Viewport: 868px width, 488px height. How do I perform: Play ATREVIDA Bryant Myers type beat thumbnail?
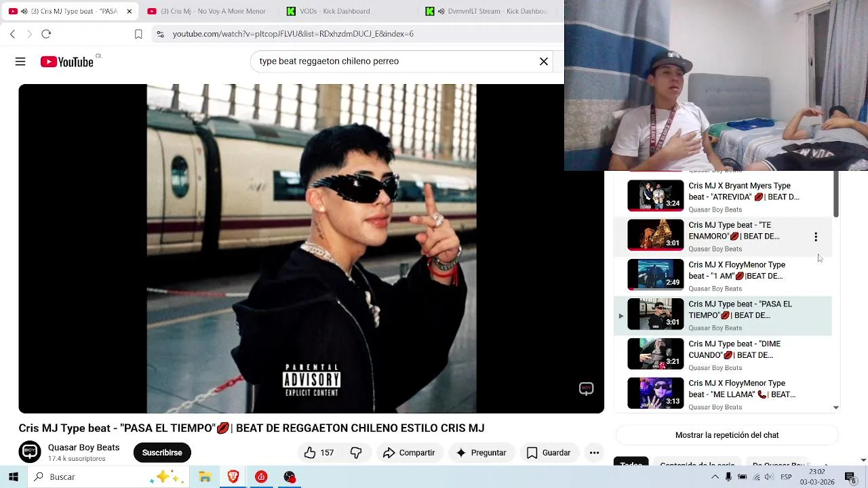pos(656,195)
